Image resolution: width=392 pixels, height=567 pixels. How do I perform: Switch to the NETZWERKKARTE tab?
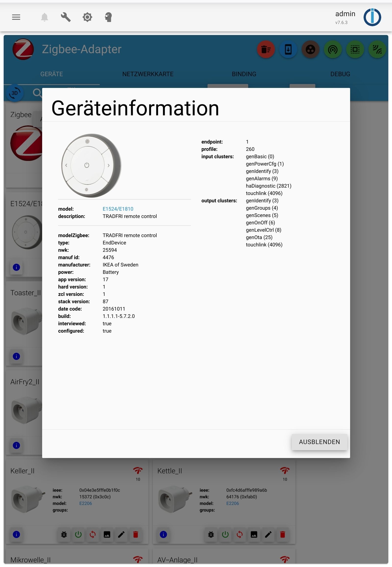(148, 74)
